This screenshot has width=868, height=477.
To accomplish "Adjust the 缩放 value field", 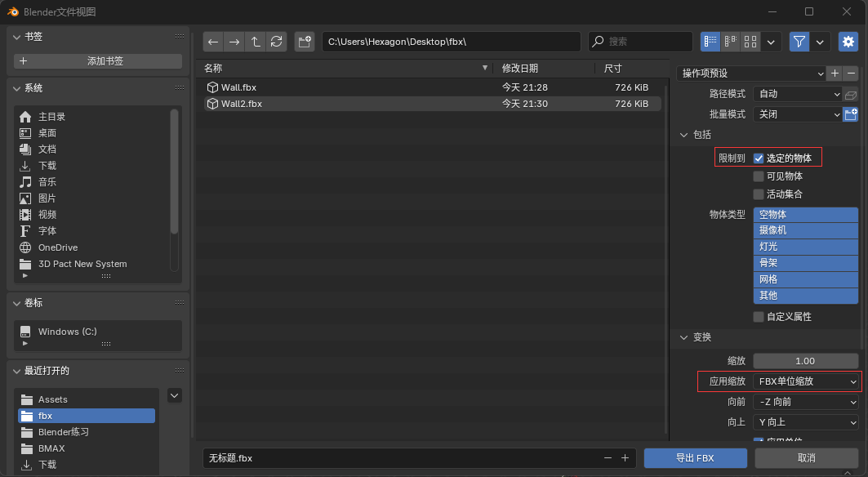I will coord(805,361).
